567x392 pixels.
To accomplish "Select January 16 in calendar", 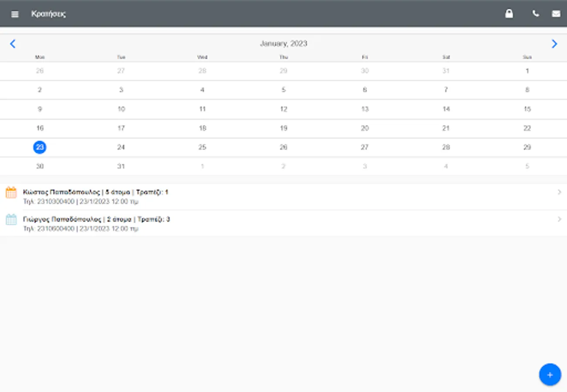I will point(40,128).
